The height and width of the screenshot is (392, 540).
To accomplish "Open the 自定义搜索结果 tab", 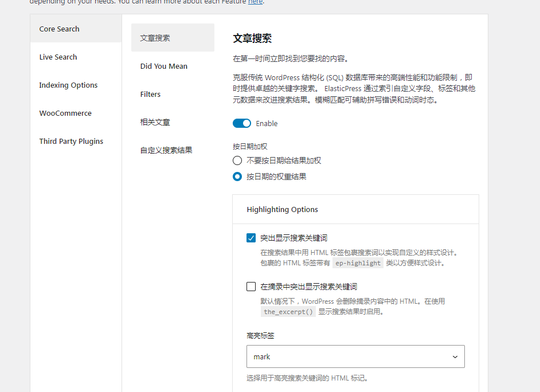I will (x=165, y=150).
